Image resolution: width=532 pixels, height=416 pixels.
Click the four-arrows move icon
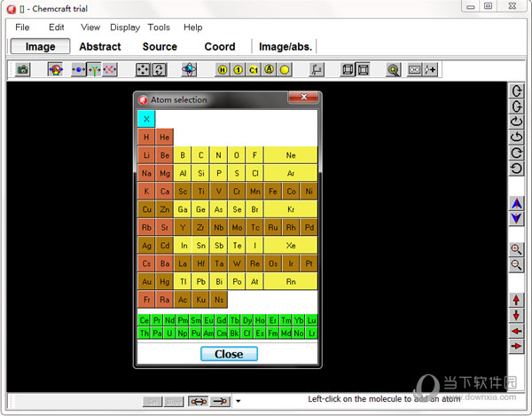point(143,70)
